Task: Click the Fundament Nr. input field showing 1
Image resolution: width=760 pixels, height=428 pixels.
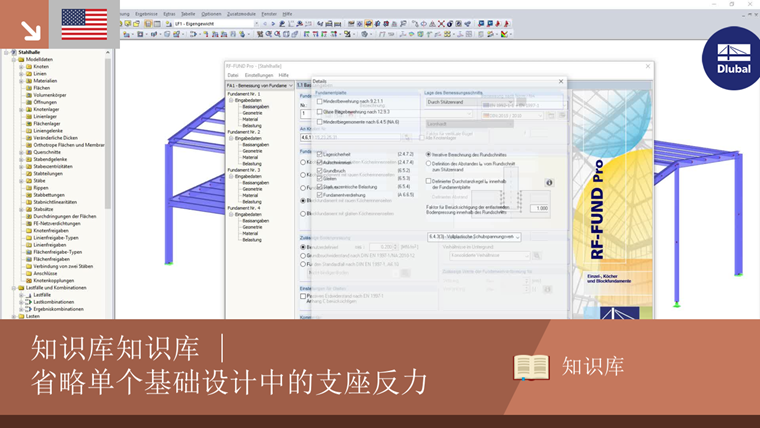Action: tap(305, 113)
